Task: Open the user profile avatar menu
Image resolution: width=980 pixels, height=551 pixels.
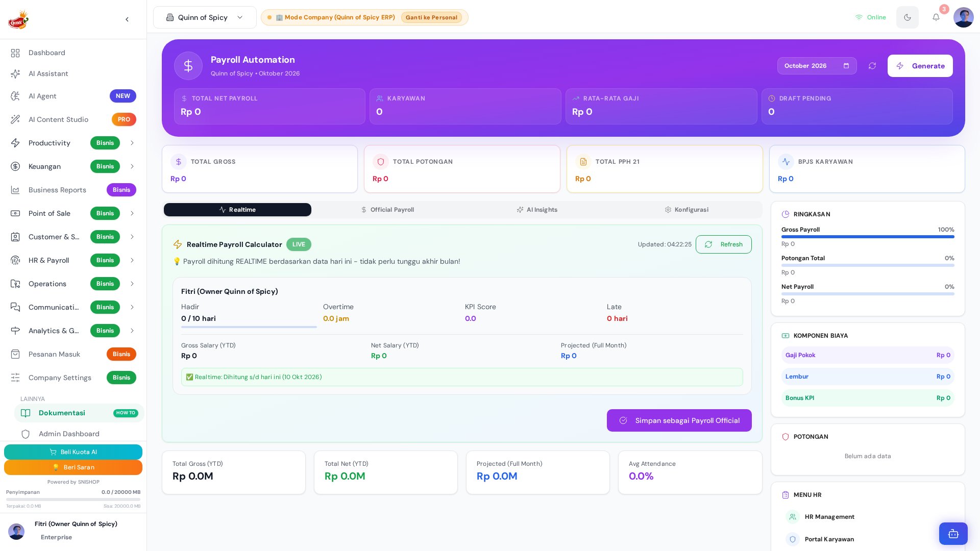Action: click(x=964, y=17)
